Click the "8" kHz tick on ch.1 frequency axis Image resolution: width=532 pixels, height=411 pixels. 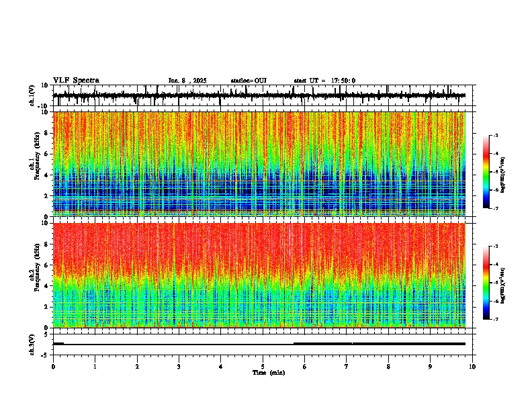point(47,133)
